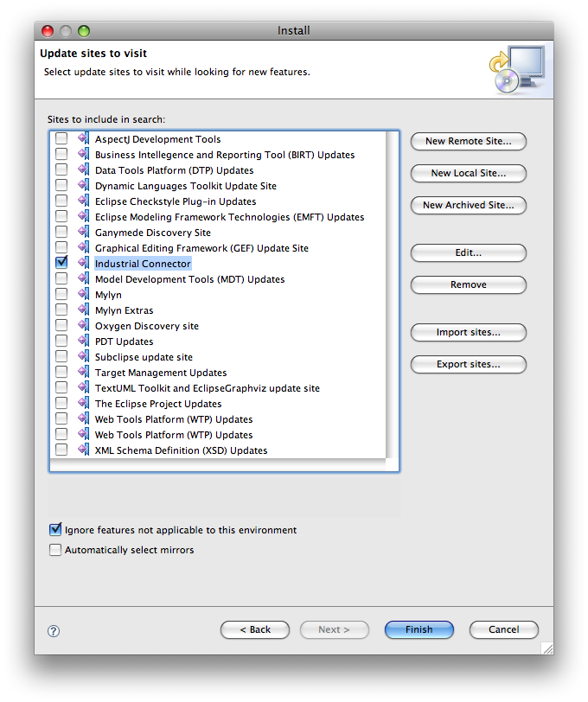Click Export sites... button

coord(469,365)
